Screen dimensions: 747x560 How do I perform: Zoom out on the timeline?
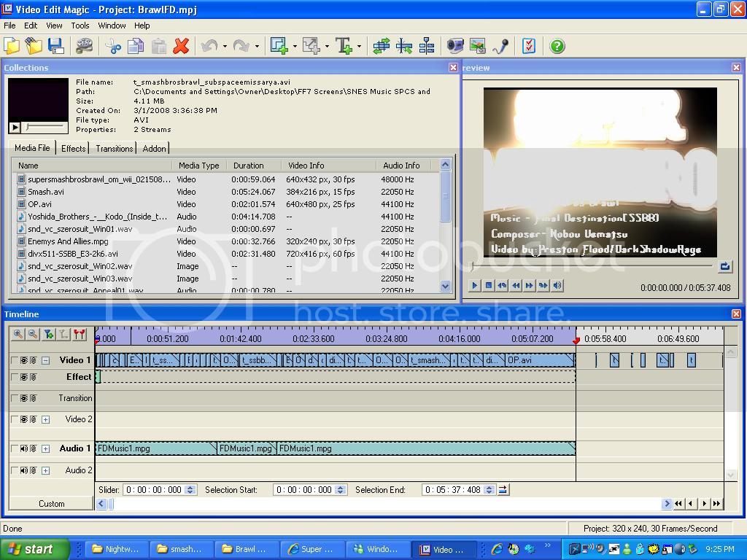[32, 334]
